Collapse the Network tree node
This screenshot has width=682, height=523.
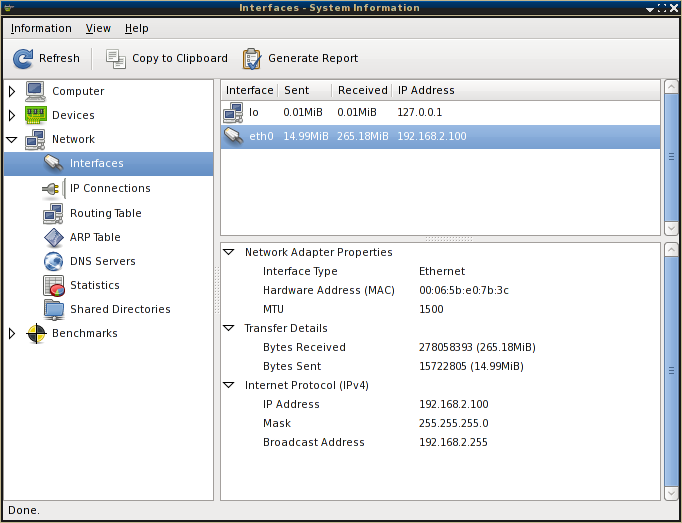point(12,140)
